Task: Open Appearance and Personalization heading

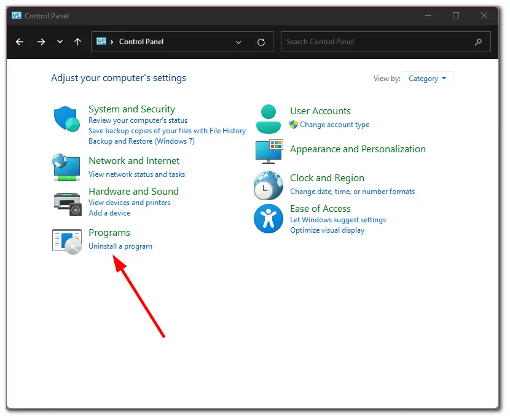Action: pos(358,149)
